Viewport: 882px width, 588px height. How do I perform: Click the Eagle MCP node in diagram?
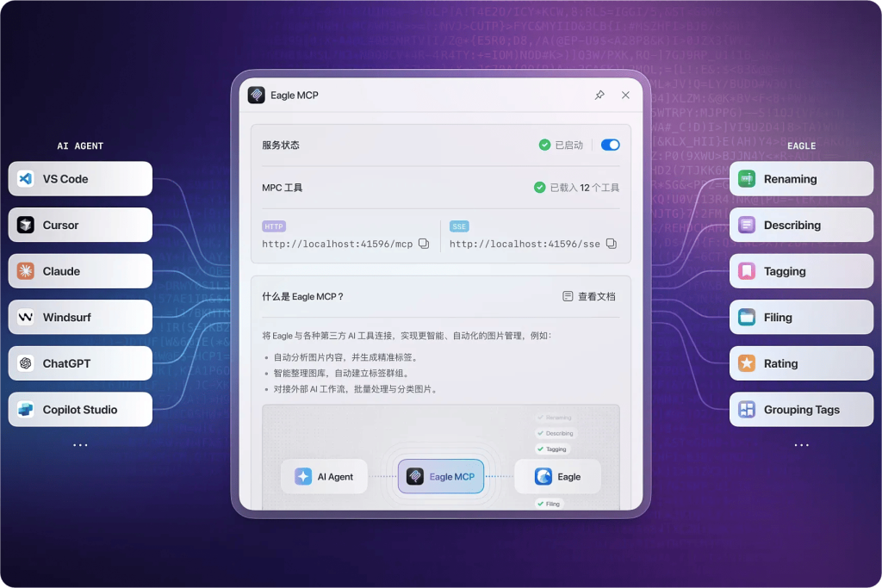coord(441,476)
